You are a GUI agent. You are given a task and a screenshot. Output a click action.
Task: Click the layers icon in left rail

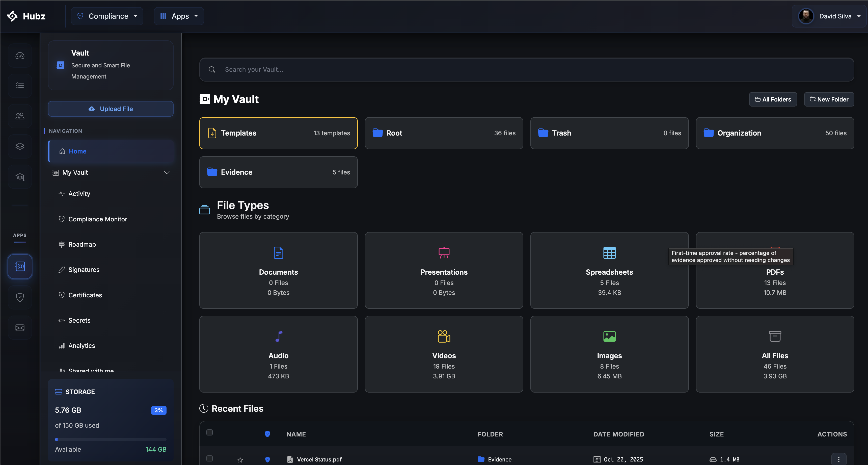pos(20,146)
